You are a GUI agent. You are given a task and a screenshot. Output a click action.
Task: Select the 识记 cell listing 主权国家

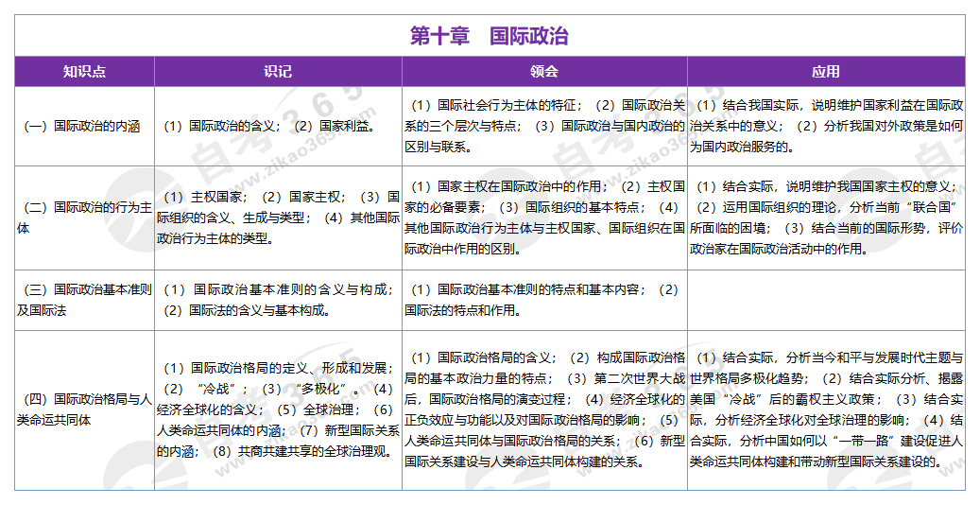pos(278,218)
